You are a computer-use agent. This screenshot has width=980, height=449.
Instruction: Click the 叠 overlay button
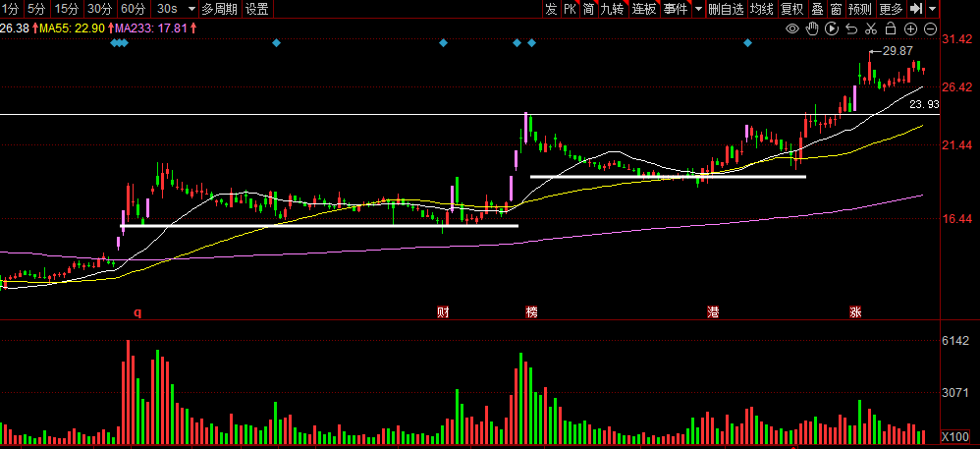tap(817, 9)
